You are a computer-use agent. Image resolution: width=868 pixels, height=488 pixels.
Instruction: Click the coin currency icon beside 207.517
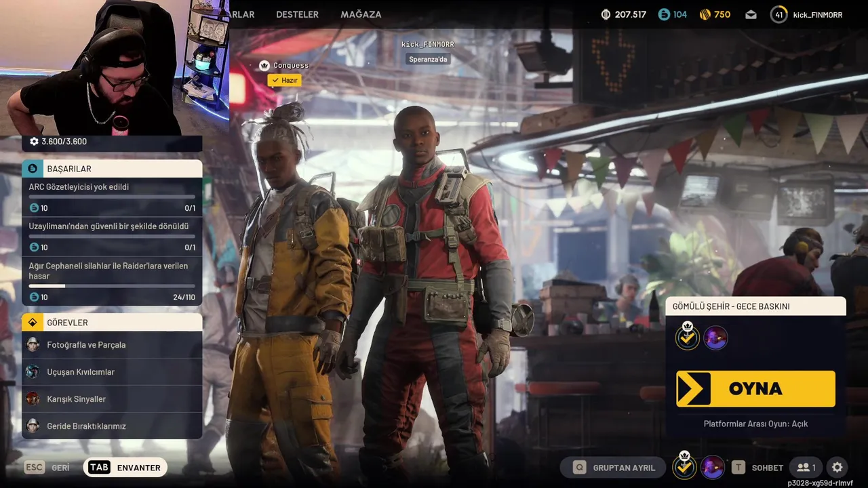click(606, 14)
